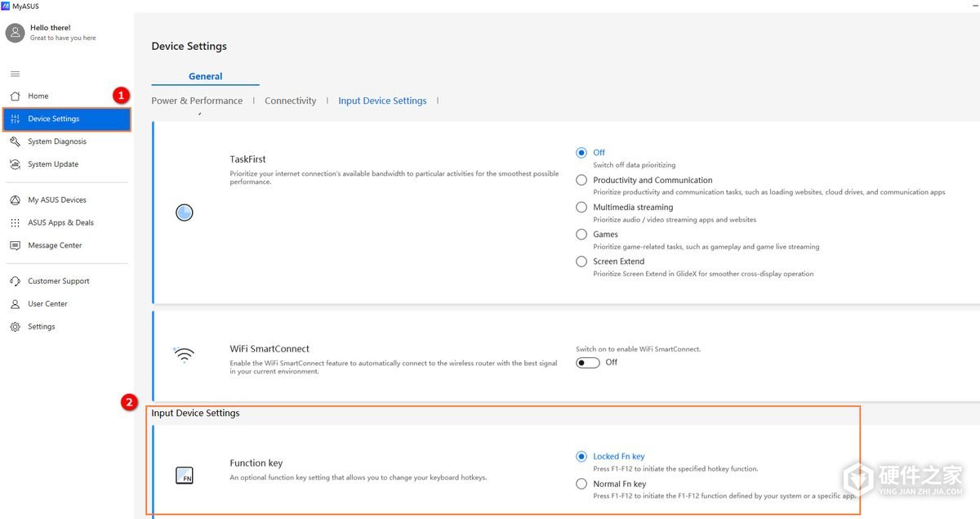Image resolution: width=980 pixels, height=519 pixels.
Task: Click the Function key title
Action: tap(256, 463)
